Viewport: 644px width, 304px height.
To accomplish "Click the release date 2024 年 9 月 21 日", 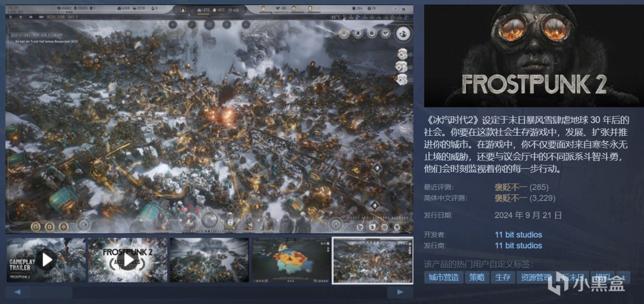I will (x=528, y=215).
